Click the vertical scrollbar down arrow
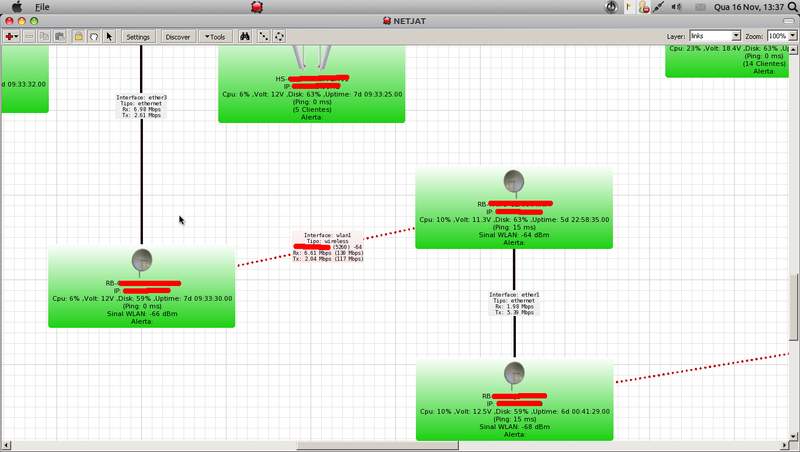This screenshot has width=800, height=452. click(x=793, y=437)
